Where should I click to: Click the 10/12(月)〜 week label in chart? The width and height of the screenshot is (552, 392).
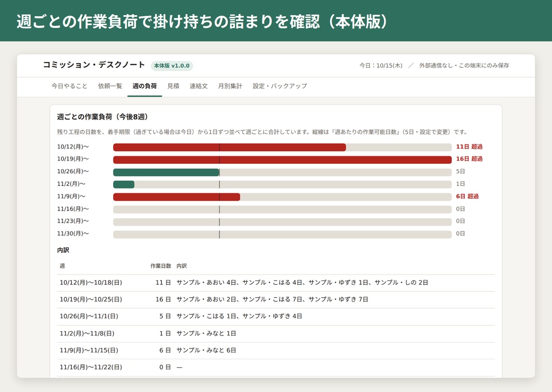(73, 146)
